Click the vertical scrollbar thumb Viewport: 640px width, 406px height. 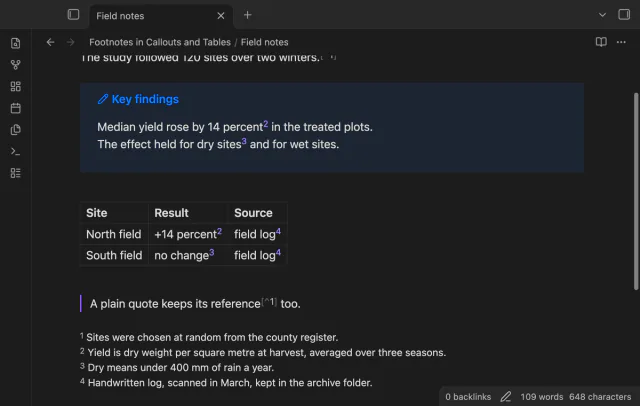[x=636, y=191]
